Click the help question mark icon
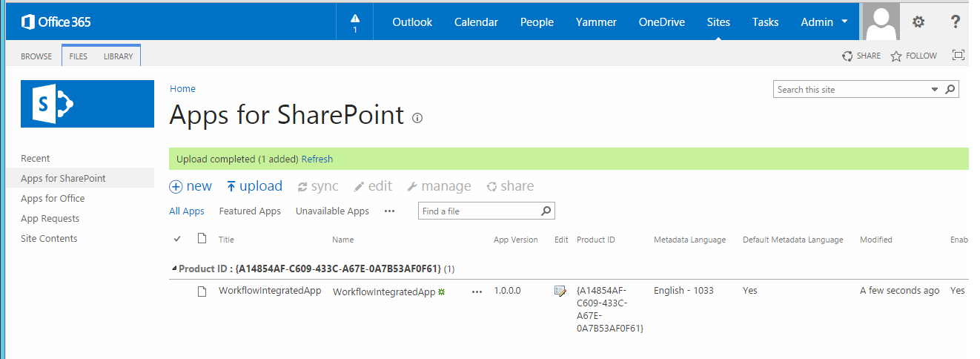The height and width of the screenshot is (359, 980). (x=956, y=22)
